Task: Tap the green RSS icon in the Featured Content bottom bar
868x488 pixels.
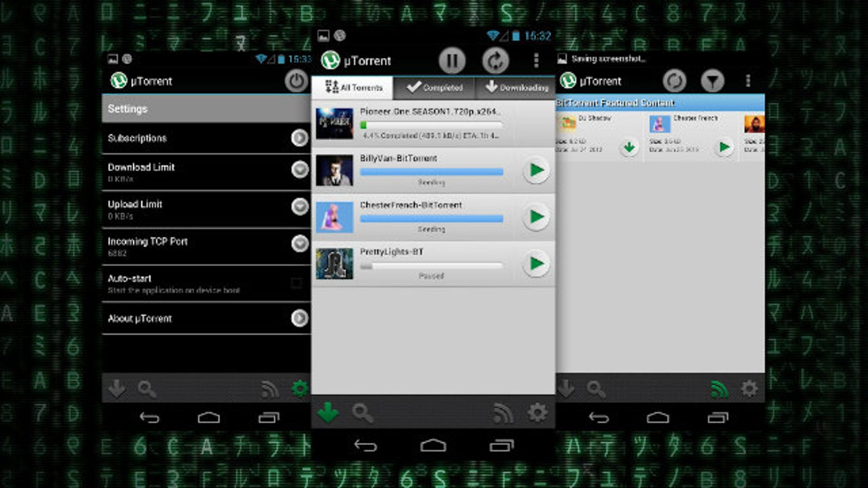Action: [719, 389]
